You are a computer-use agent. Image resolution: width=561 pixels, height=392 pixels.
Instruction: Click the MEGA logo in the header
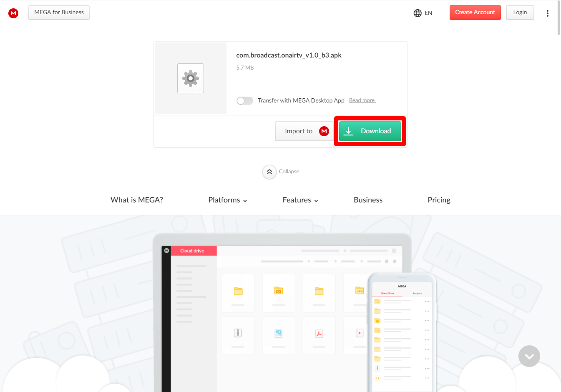[x=13, y=13]
